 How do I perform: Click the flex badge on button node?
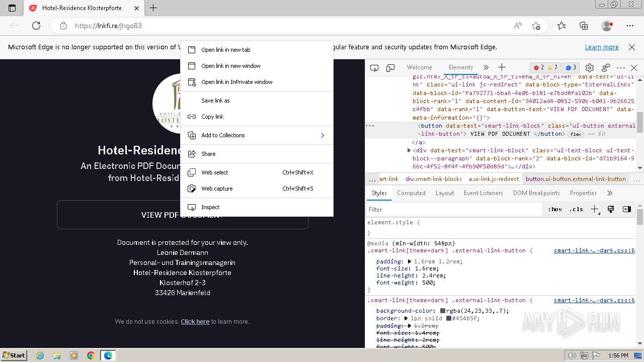pos(576,134)
